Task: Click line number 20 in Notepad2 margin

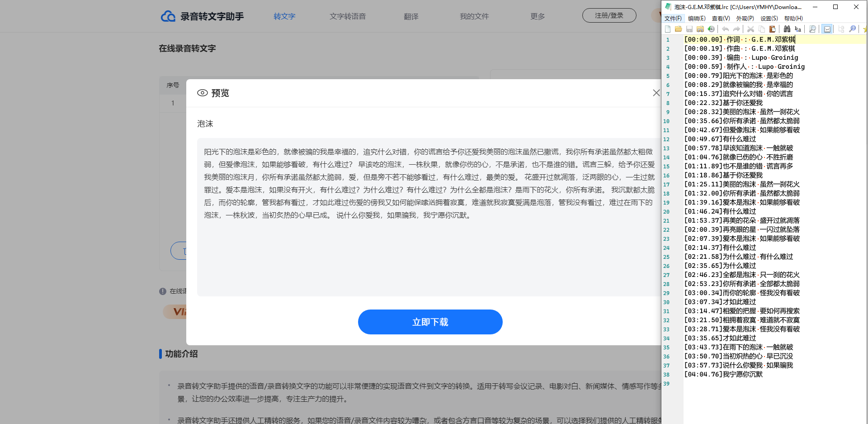Action: [666, 212]
